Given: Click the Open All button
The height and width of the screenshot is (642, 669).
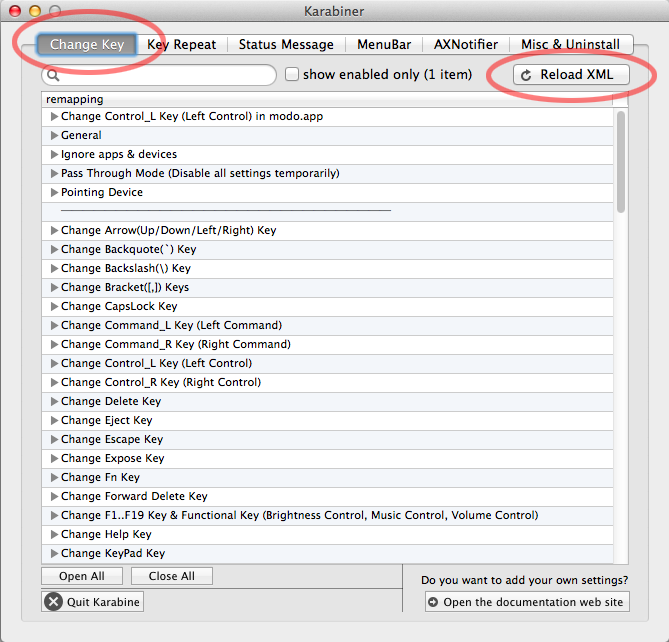Looking at the screenshot, I should click(x=82, y=576).
